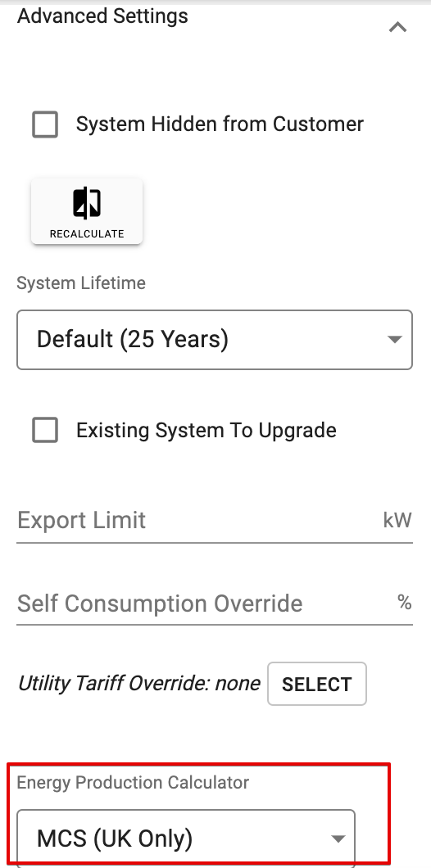Click the Energy Production Calculator dropdown arrow

pyautogui.click(x=338, y=839)
